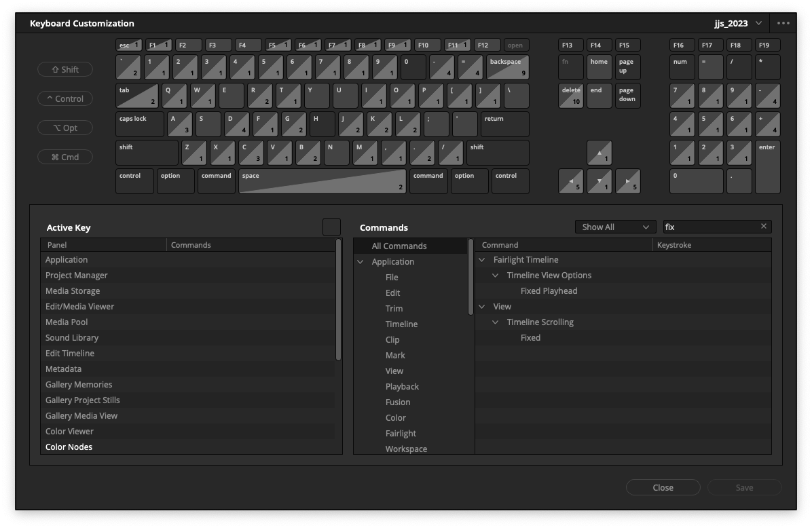Click the three-dot options menu icon

pos(783,23)
